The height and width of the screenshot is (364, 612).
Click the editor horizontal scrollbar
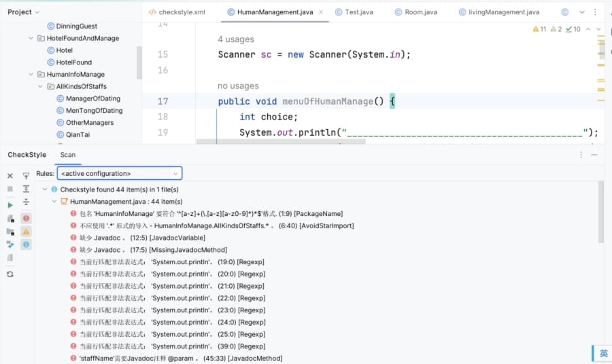pyautogui.click(x=280, y=142)
